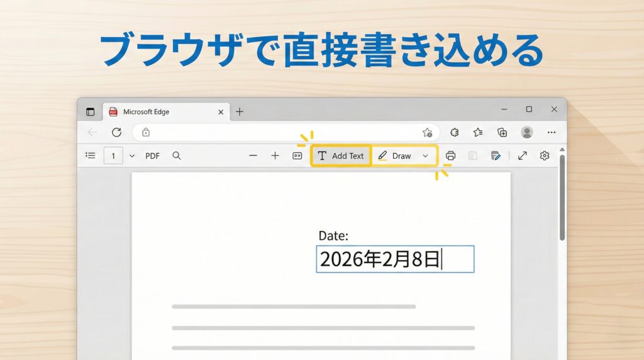Print the PDF using the printer icon
644x360 pixels.
tap(450, 156)
